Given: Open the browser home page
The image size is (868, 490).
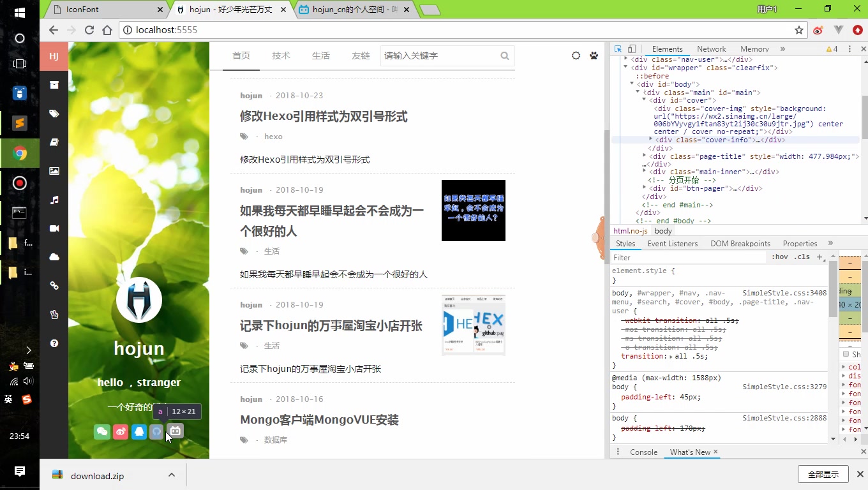Looking at the screenshot, I should (107, 30).
